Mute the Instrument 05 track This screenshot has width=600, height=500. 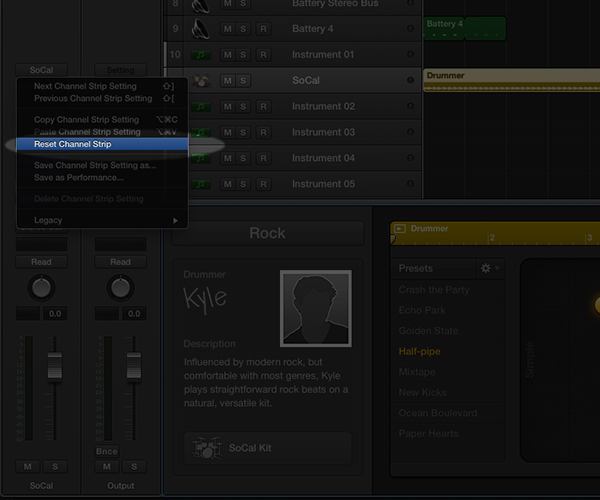(x=228, y=184)
